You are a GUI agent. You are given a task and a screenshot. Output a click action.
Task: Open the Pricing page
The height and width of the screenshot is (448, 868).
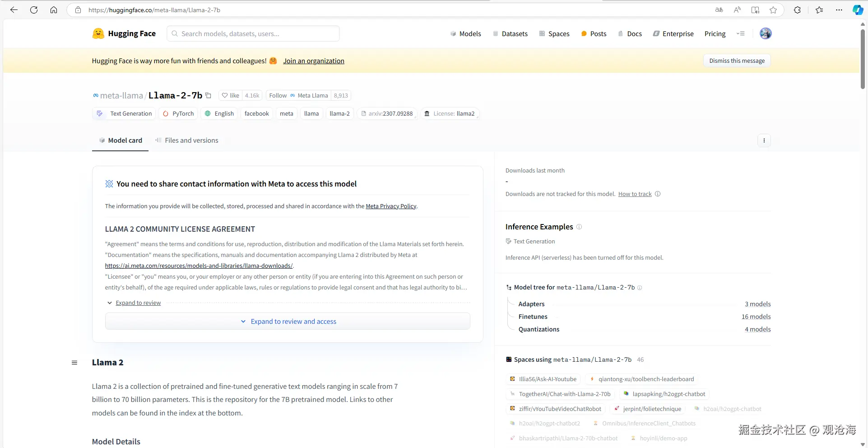(715, 33)
